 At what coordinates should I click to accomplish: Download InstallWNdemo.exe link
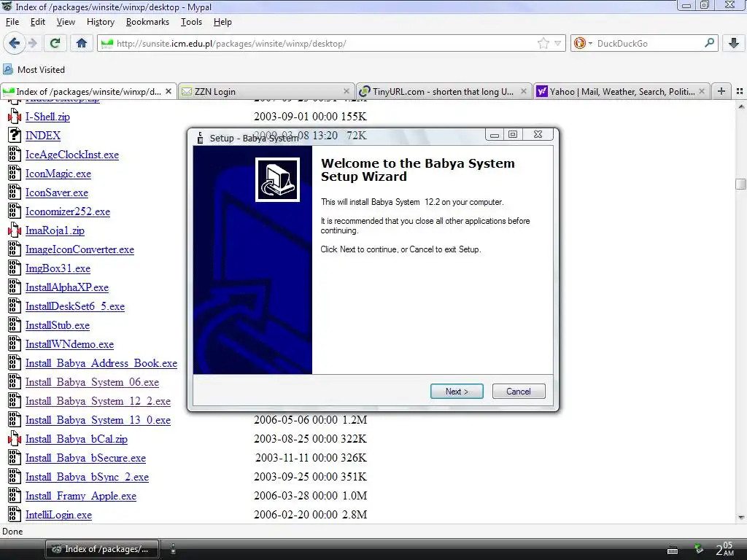point(69,344)
